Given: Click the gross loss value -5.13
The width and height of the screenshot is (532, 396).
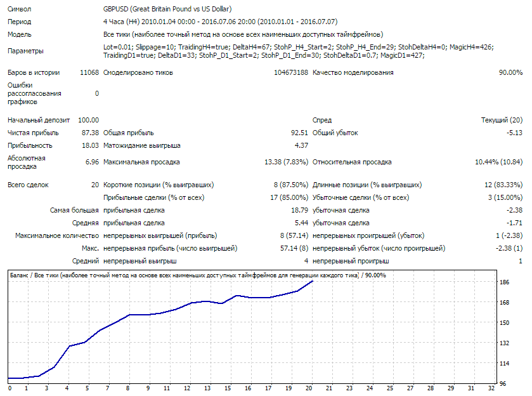Looking at the screenshot, I should [x=514, y=133].
